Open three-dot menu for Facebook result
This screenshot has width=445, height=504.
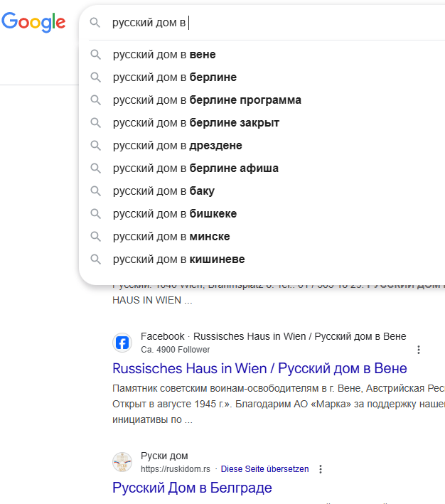[x=419, y=350]
